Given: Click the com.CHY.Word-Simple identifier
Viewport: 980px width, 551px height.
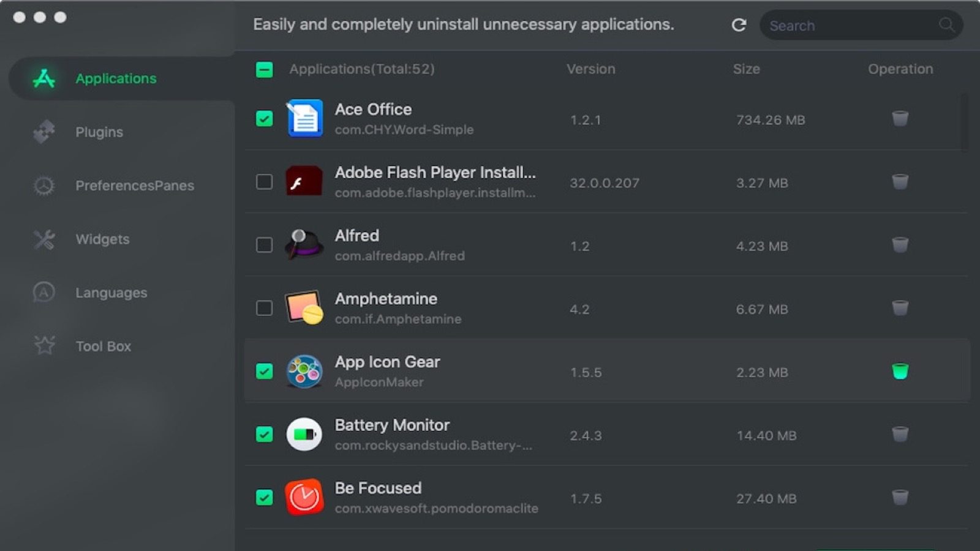Looking at the screenshot, I should point(404,130).
